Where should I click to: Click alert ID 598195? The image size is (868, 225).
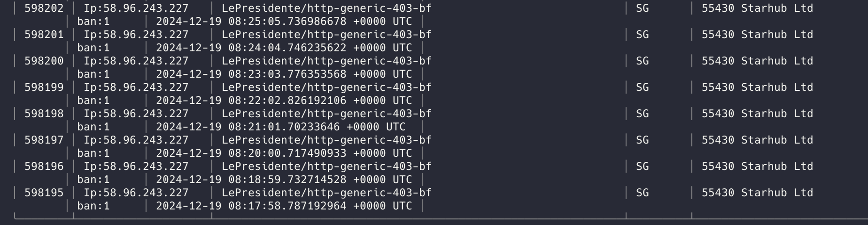(44, 193)
